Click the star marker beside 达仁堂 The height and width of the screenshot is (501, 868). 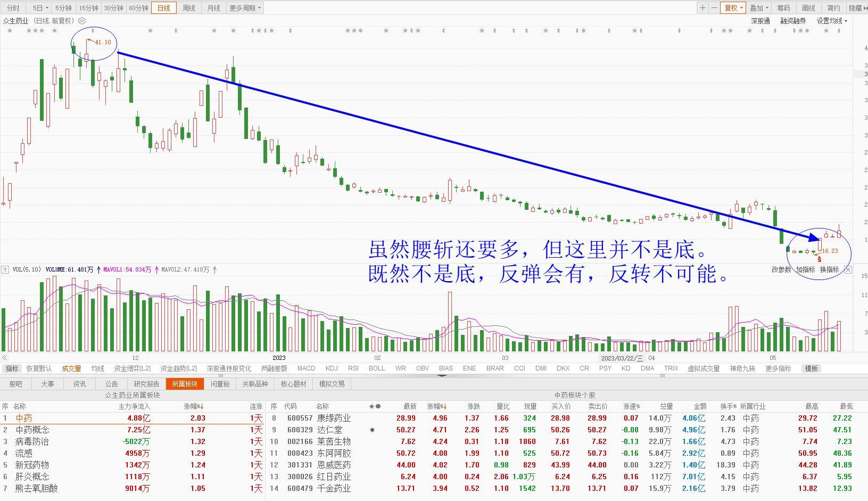point(372,430)
